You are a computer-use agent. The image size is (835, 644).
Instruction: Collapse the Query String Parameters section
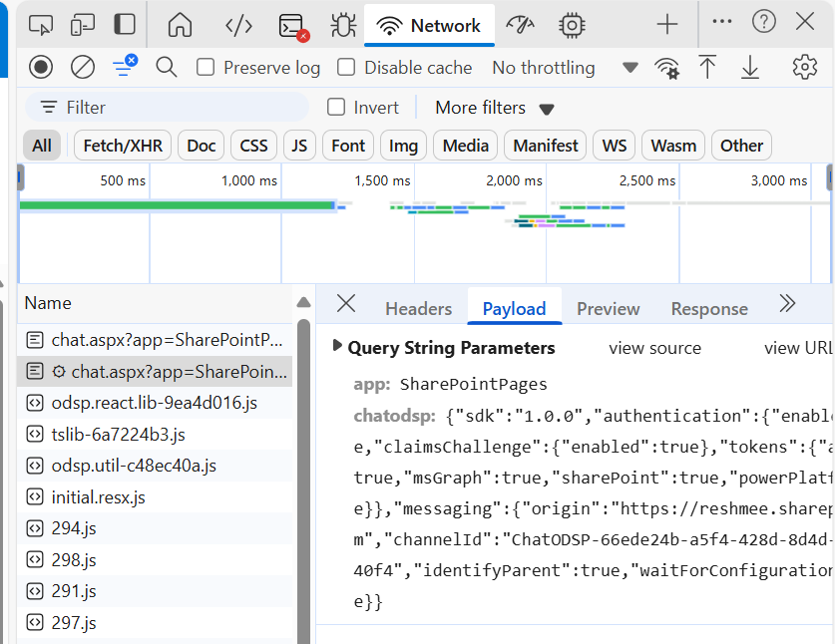339,347
